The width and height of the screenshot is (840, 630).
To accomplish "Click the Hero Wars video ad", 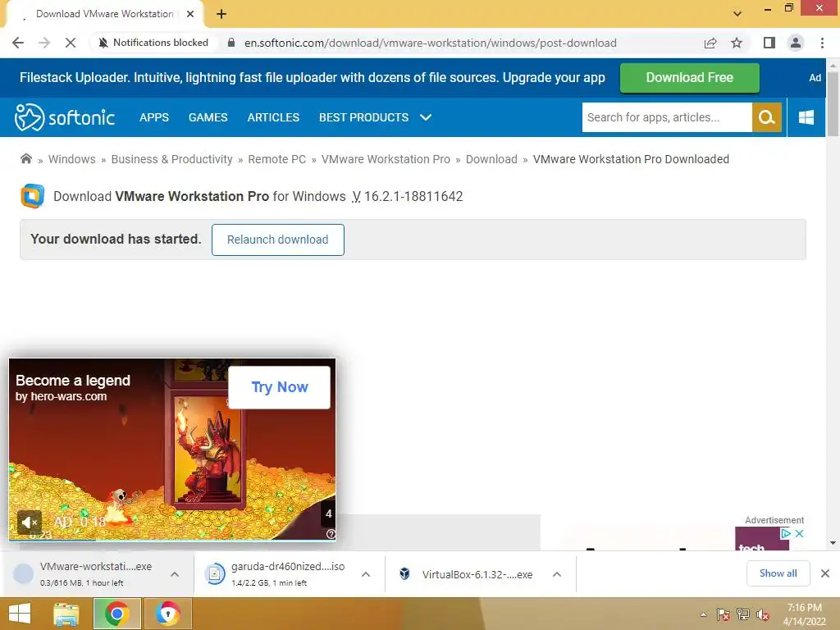I will coord(172,450).
